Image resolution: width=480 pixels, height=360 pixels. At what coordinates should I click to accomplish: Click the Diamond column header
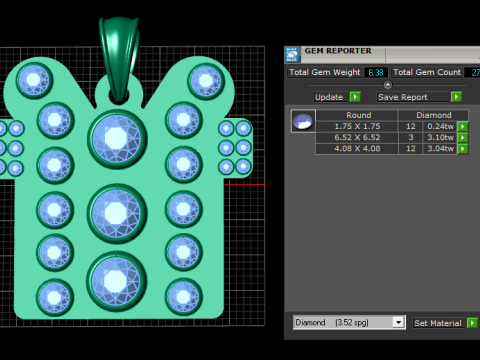tap(433, 115)
